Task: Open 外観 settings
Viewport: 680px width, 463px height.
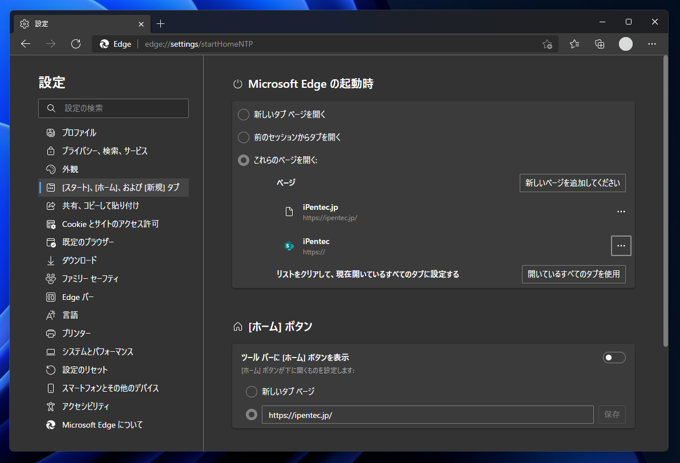Action: pyautogui.click(x=113, y=169)
